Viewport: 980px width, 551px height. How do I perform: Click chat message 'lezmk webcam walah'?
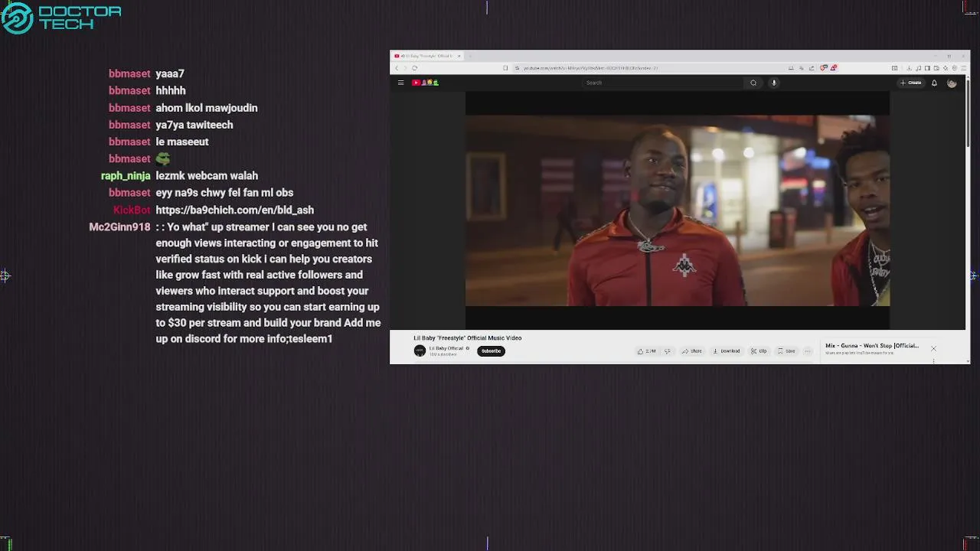coord(207,176)
